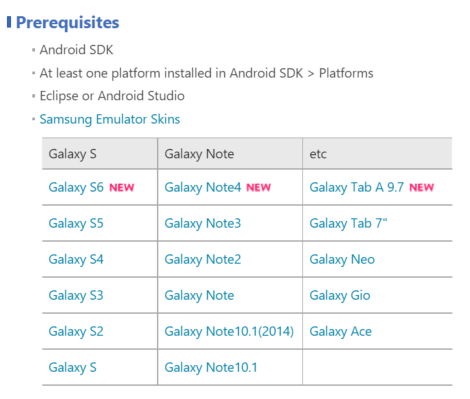The height and width of the screenshot is (399, 470).
Task: Open the Galaxy Note4 skin link
Action: (203, 188)
